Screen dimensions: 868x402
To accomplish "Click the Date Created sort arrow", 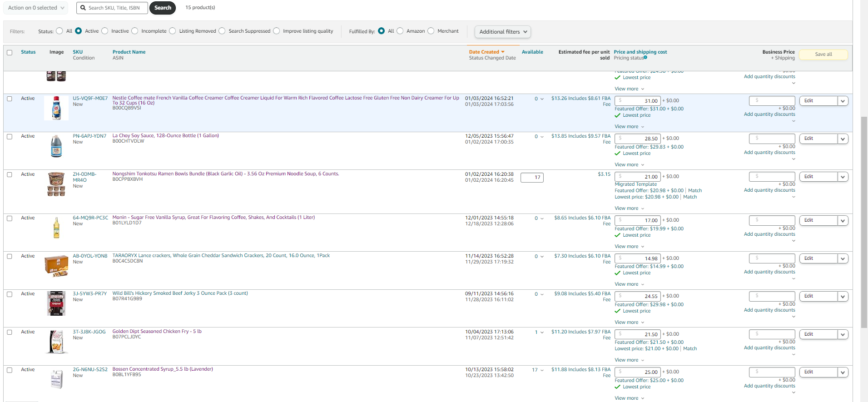I will (503, 52).
